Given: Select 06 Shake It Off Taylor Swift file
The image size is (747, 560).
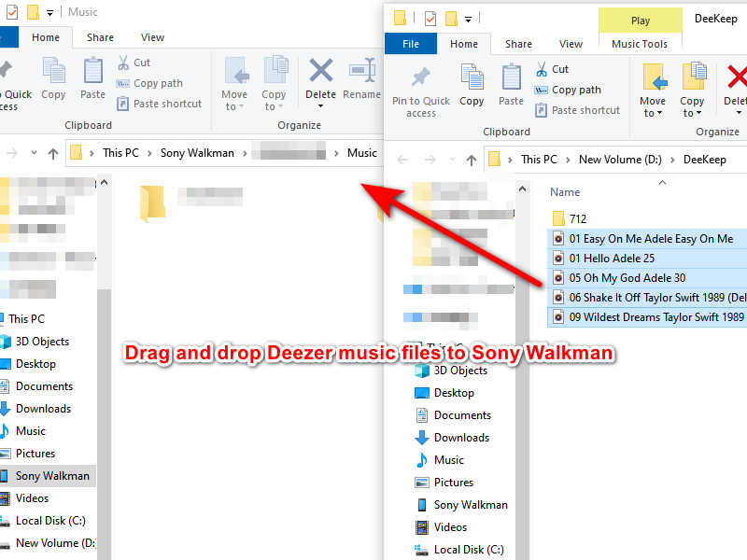Looking at the screenshot, I should point(647,298).
